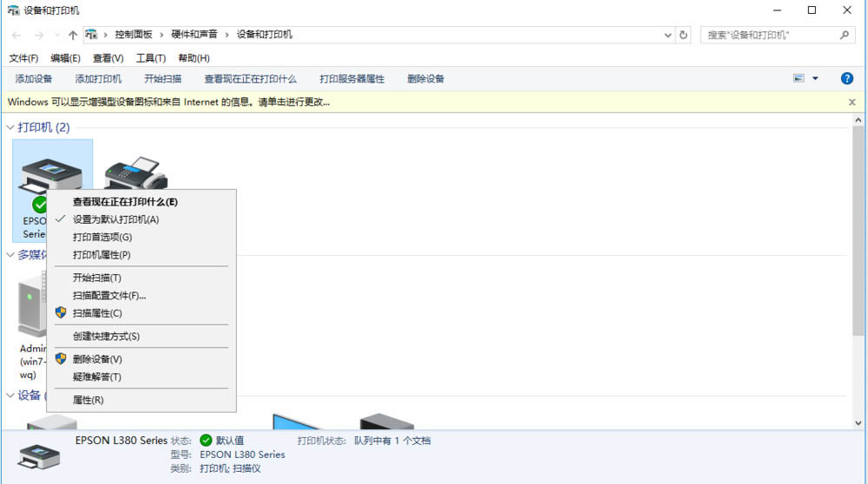Screen dimensions: 868x484
Task: Open the 查看(V) menu
Action: (x=108, y=58)
